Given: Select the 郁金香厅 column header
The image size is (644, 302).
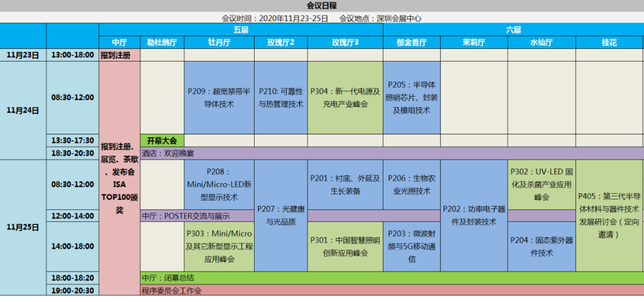Looking at the screenshot, I should (x=411, y=42).
